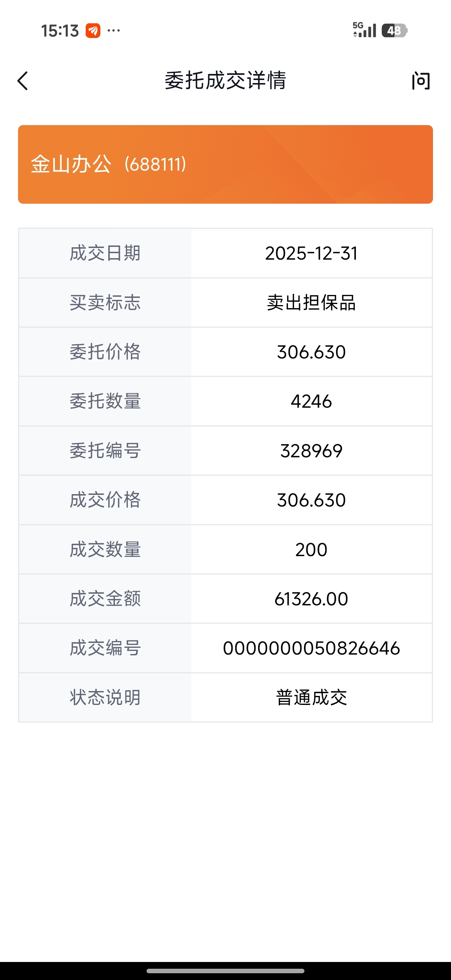Tap the 成交金额 value 61326.00
Image resolution: width=451 pixels, height=980 pixels.
point(311,599)
